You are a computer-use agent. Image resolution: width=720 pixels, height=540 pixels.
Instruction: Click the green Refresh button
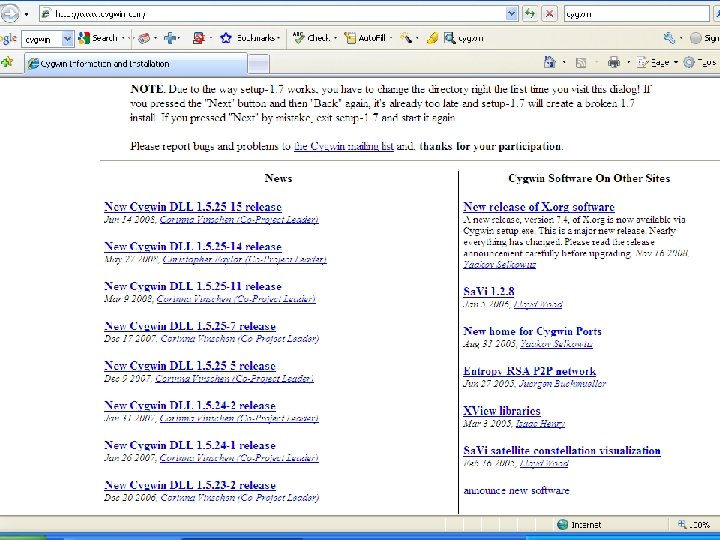click(x=530, y=14)
